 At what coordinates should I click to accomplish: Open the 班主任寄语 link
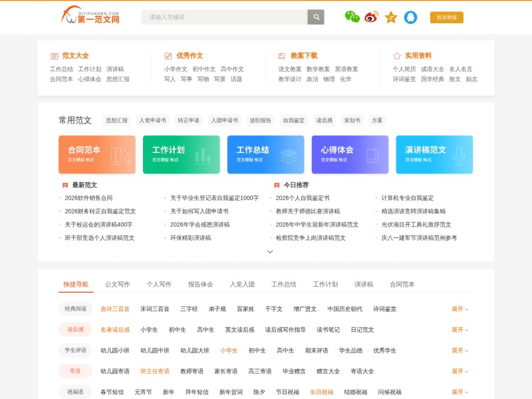coord(155,371)
